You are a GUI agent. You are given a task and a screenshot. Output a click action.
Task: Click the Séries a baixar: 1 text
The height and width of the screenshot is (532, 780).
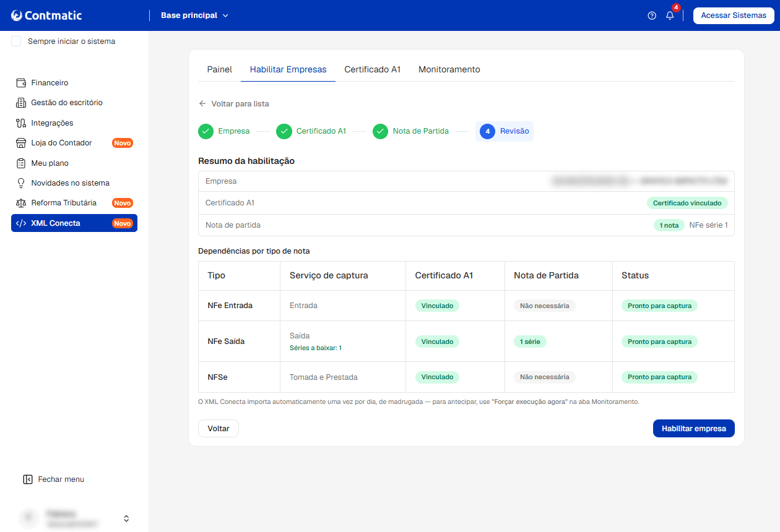pyautogui.click(x=316, y=348)
